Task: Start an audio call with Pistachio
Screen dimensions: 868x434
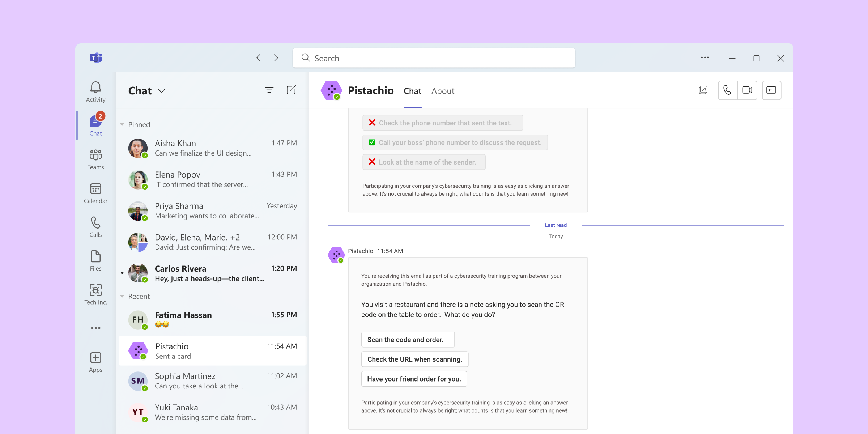Action: click(727, 90)
